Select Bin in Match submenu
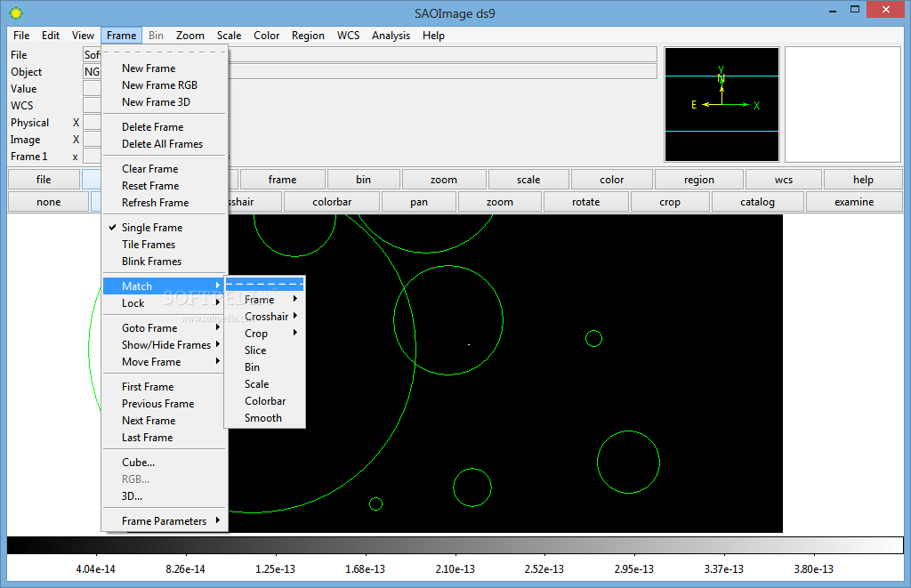Image resolution: width=911 pixels, height=588 pixels. point(265,366)
